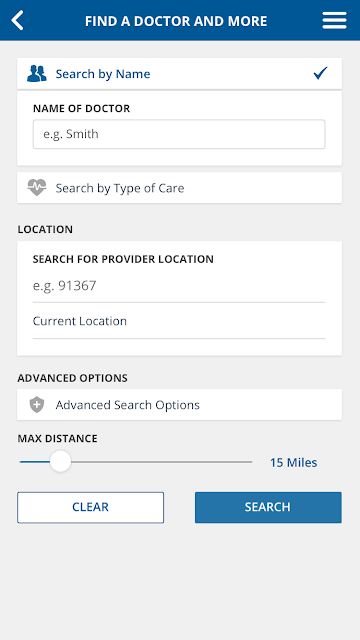This screenshot has width=360, height=640.
Task: Click the two-people Search by Name icon
Action: click(37, 74)
